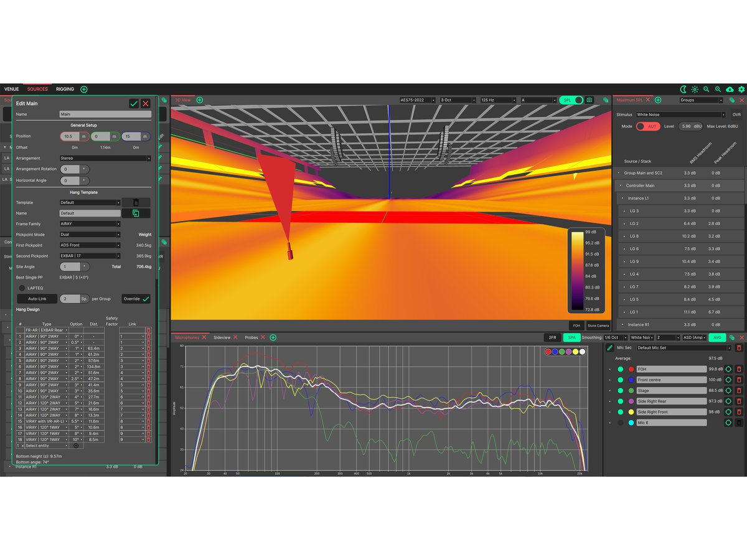This screenshot has height=560, width=747.
Task: Open the 125 Hz frequency dropdown
Action: point(497,100)
